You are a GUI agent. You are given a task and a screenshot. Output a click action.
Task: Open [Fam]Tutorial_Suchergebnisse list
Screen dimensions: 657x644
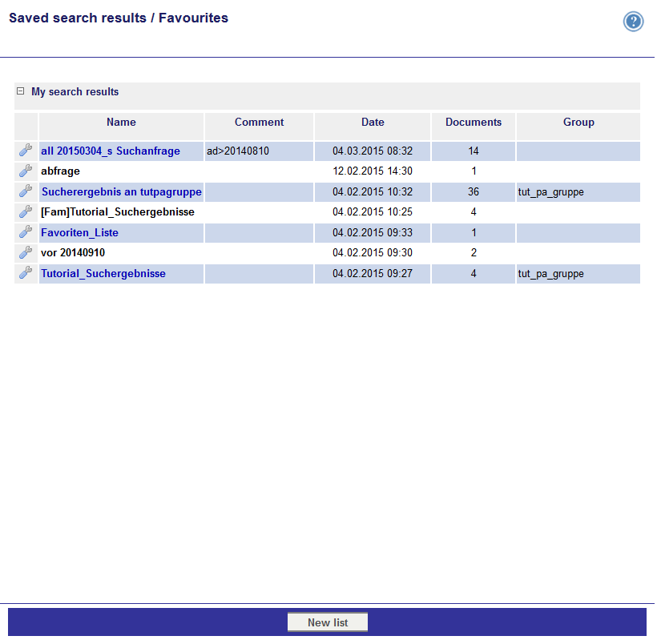coord(117,212)
